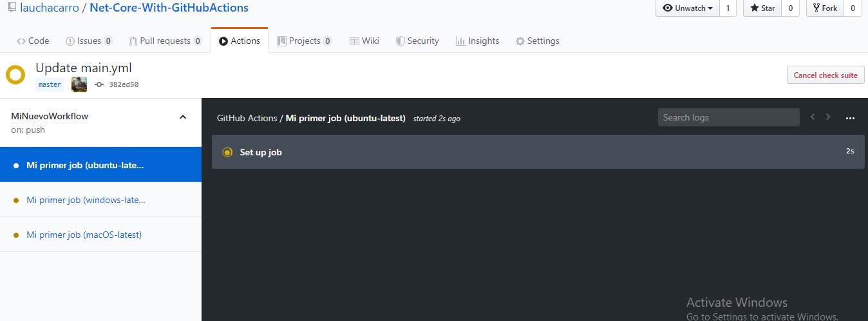Expand the Set up job step
This screenshot has width=868, height=321.
pos(538,152)
